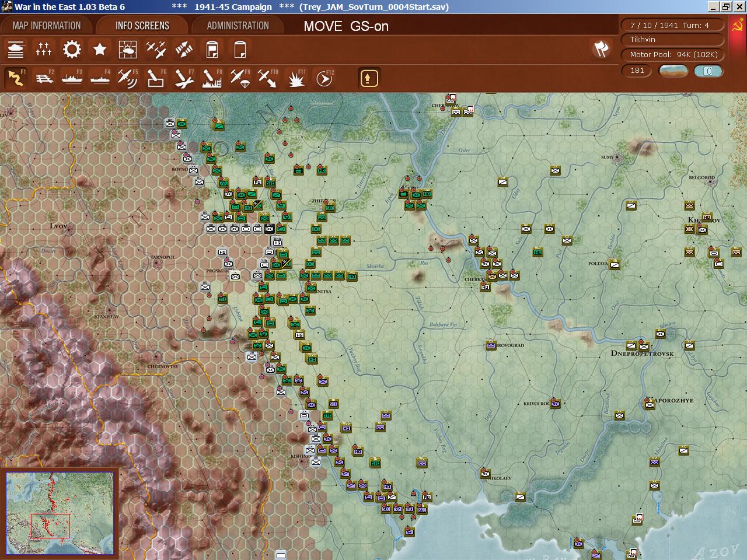
Task: Click the opposing arrows icon in top toolbar
Action: coord(184,50)
